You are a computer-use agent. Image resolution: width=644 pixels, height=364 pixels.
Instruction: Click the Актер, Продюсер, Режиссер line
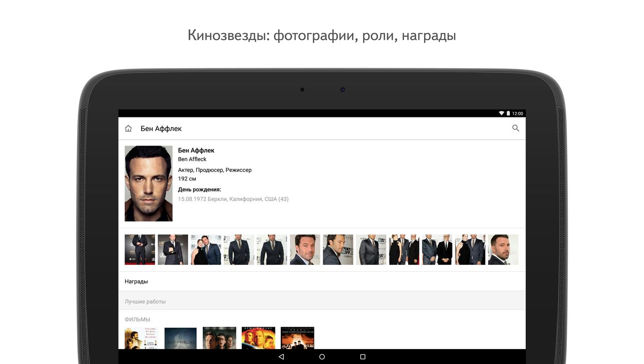tap(215, 170)
